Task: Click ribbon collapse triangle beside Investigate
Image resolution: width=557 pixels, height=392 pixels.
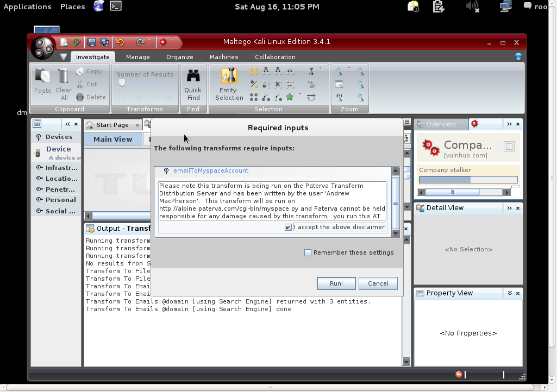Action: [x=63, y=56]
